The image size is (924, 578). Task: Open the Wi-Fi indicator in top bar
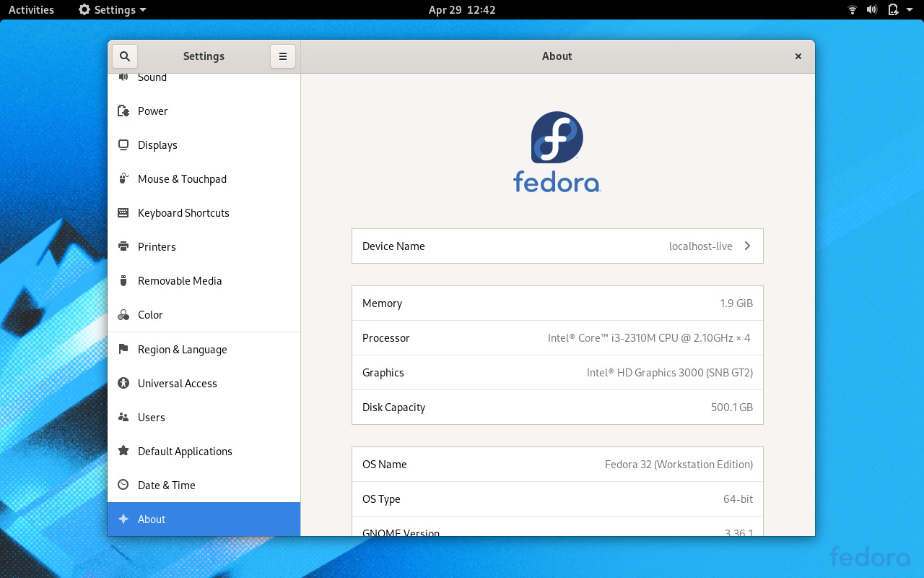[x=853, y=10]
